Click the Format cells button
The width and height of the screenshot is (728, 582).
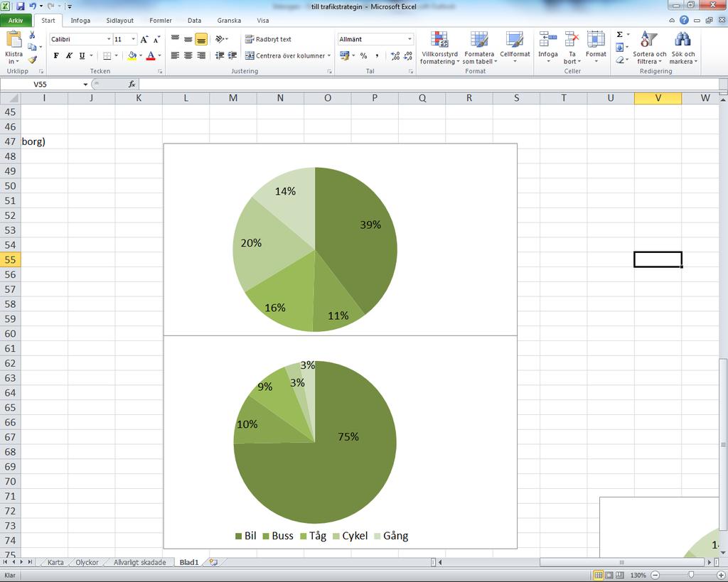(596, 48)
